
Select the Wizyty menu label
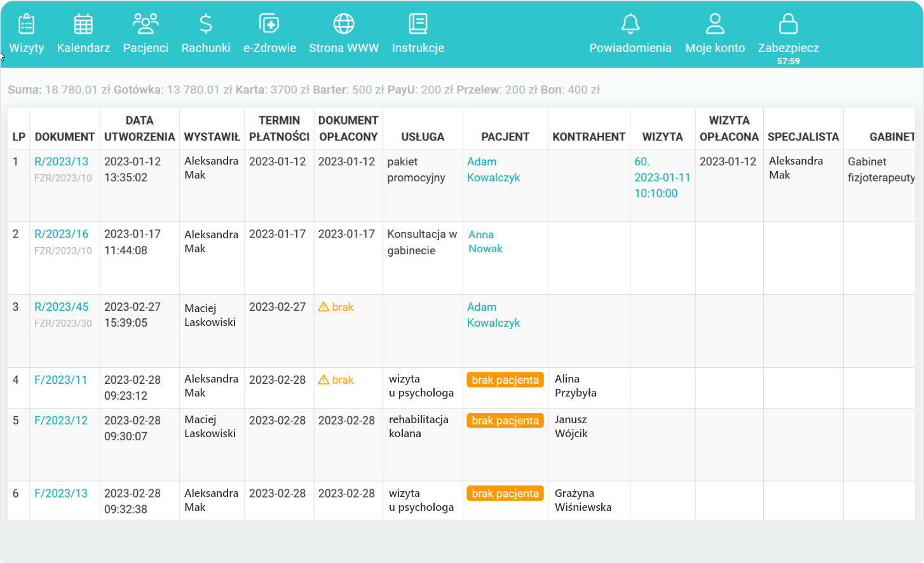27,48
